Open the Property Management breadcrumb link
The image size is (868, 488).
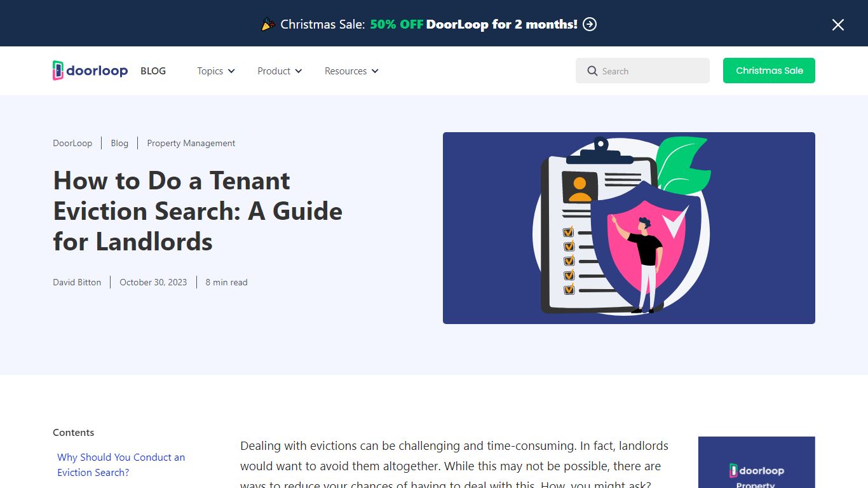tap(191, 144)
